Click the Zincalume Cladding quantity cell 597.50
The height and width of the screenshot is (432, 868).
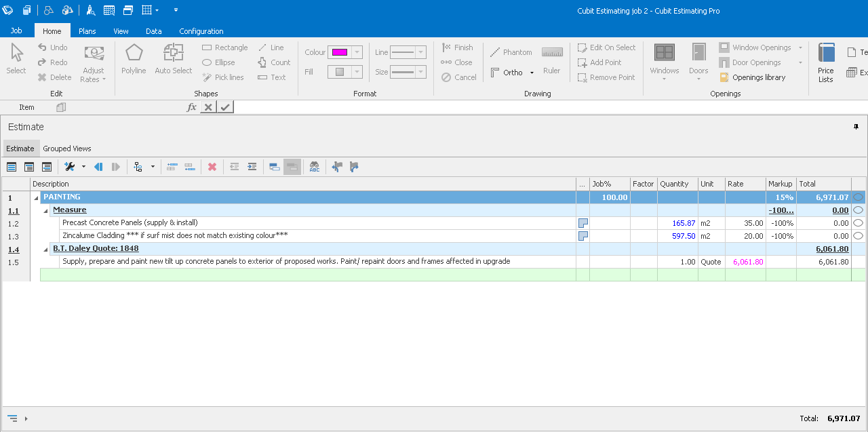tap(678, 236)
